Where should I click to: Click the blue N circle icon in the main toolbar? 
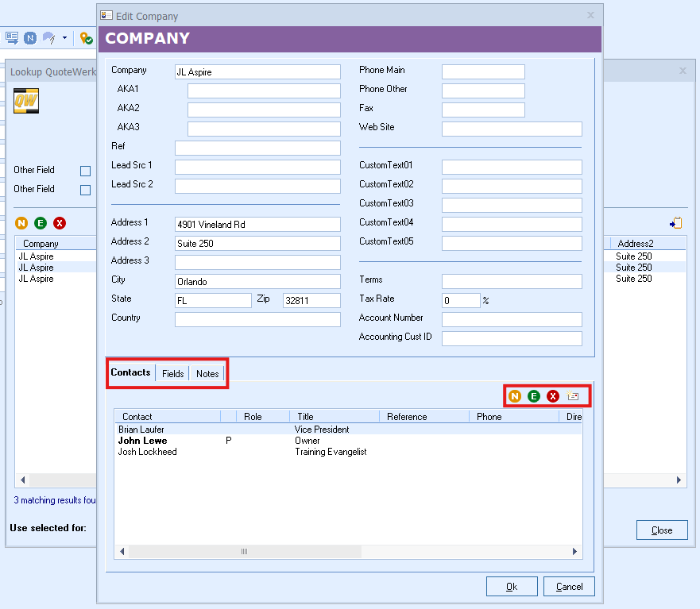30,38
